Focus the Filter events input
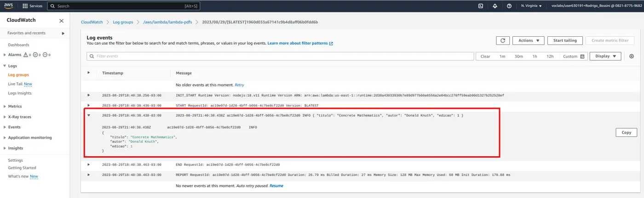Viewport: 644px width, 198px height. click(x=280, y=56)
